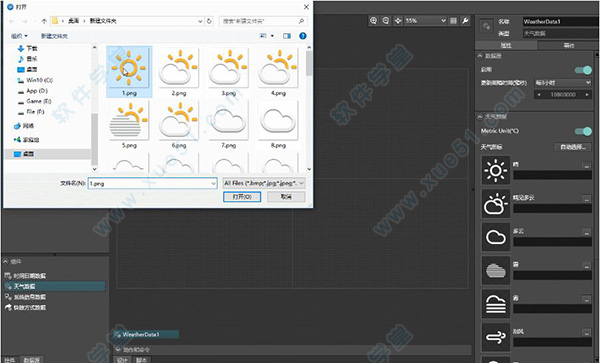Toggle the grid display icon
The image size is (600, 363).
point(453,21)
